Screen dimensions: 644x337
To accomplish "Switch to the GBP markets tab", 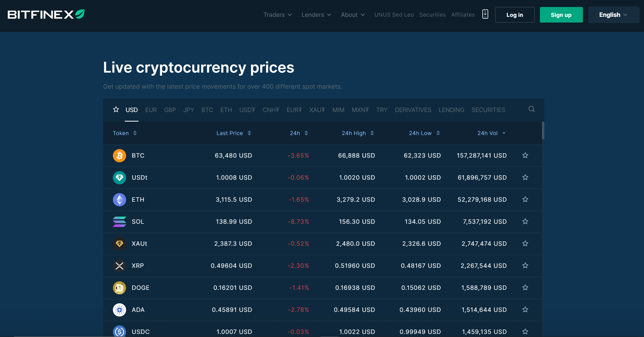I will pyautogui.click(x=170, y=110).
